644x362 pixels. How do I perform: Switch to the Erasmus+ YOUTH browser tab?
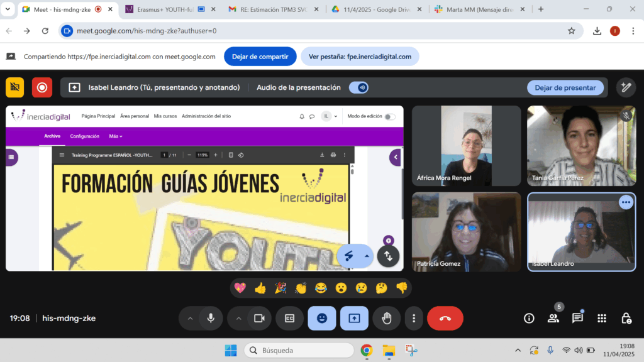click(160, 9)
